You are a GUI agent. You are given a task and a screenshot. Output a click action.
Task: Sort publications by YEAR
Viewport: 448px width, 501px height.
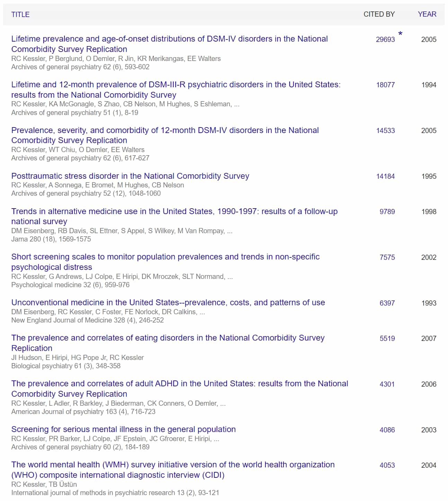[427, 14]
